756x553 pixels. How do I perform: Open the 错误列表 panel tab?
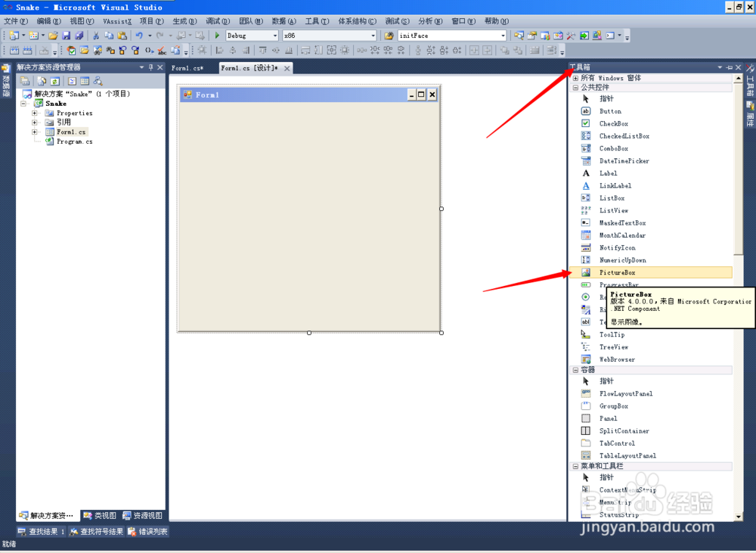click(x=147, y=531)
